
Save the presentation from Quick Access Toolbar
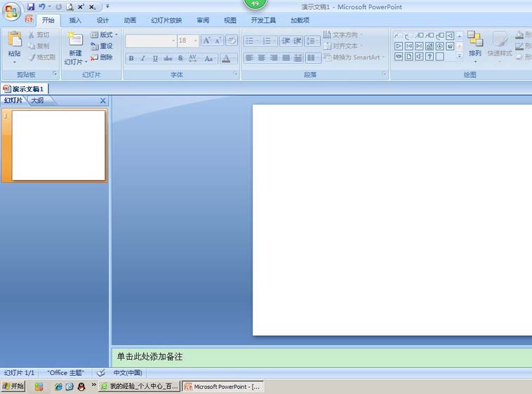click(x=31, y=6)
